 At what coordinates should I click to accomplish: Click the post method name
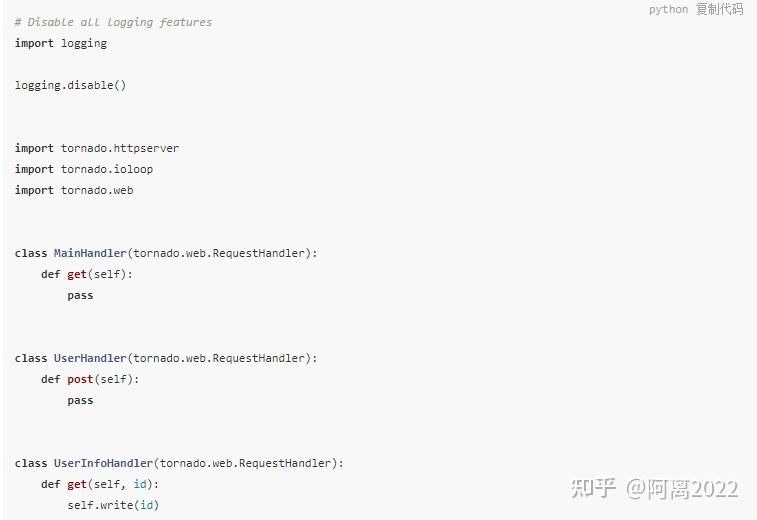click(x=80, y=379)
